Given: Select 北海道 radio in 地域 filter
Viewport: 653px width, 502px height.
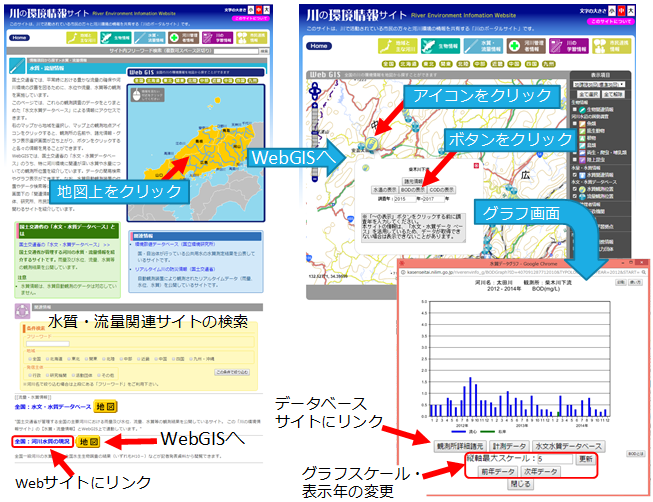Looking at the screenshot, I should [48, 359].
